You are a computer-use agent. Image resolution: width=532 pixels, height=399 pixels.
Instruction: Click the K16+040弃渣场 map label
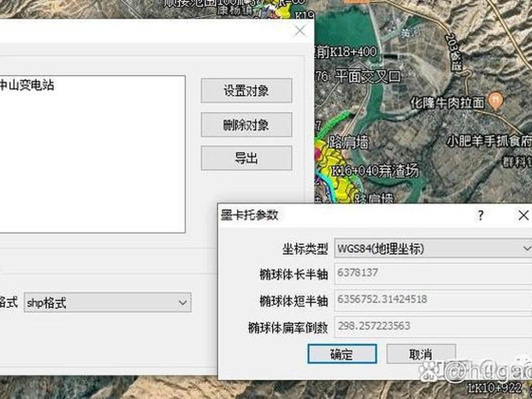pos(375,171)
